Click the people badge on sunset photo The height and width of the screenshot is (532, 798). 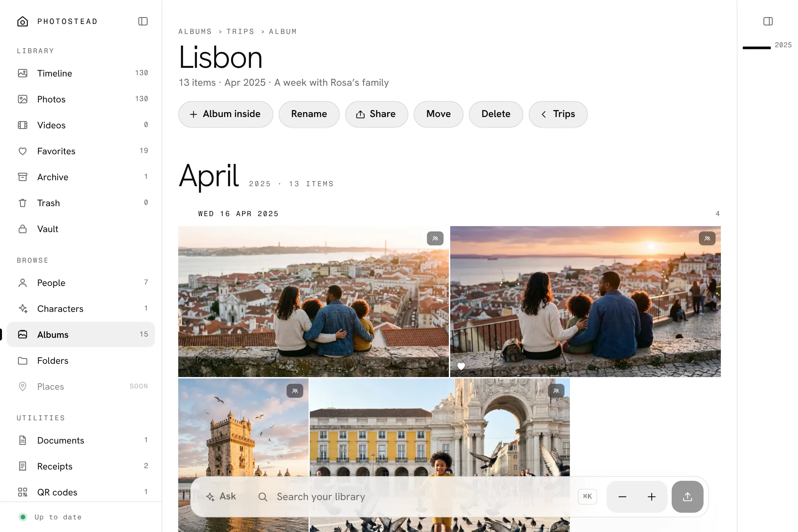(707, 238)
